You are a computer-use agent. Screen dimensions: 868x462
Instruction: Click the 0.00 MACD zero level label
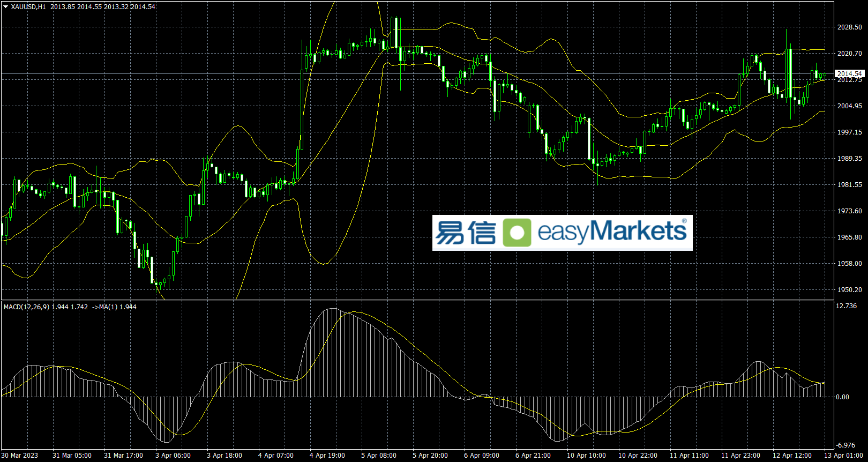tap(843, 397)
